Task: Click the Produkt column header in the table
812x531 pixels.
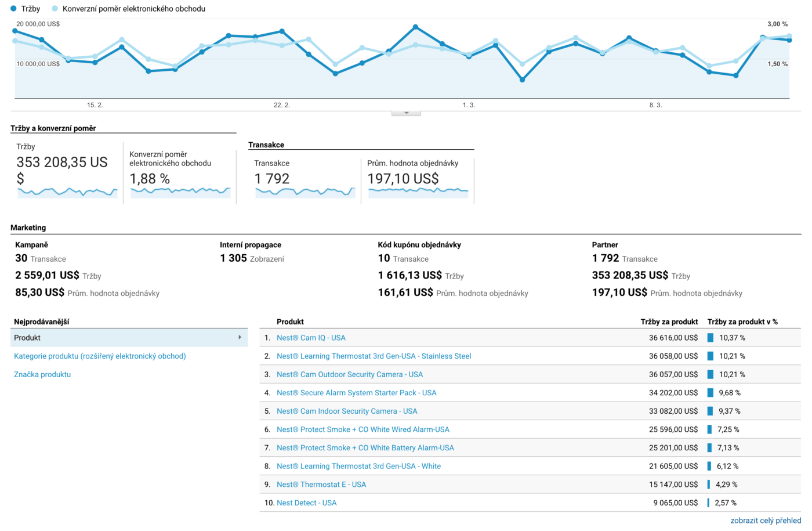Action: (x=290, y=322)
